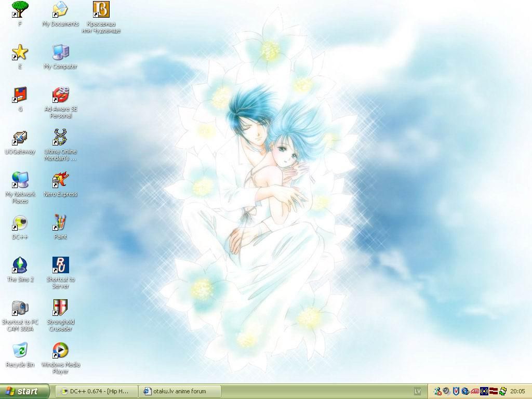The width and height of the screenshot is (532, 399).
Task: Select the Nero Express shortcut
Action: (60, 180)
